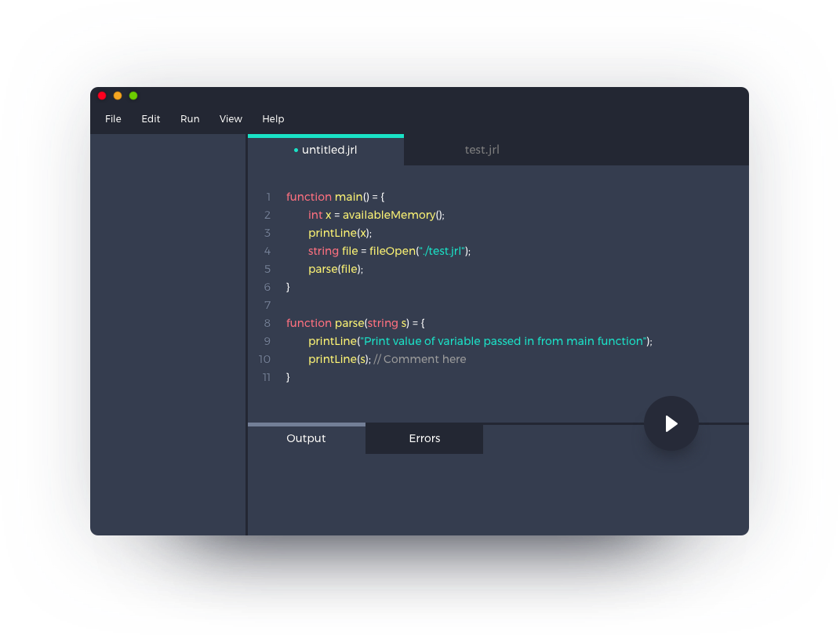Click line number 4 in the gutter
The height and width of the screenshot is (635, 840).
[x=267, y=251]
